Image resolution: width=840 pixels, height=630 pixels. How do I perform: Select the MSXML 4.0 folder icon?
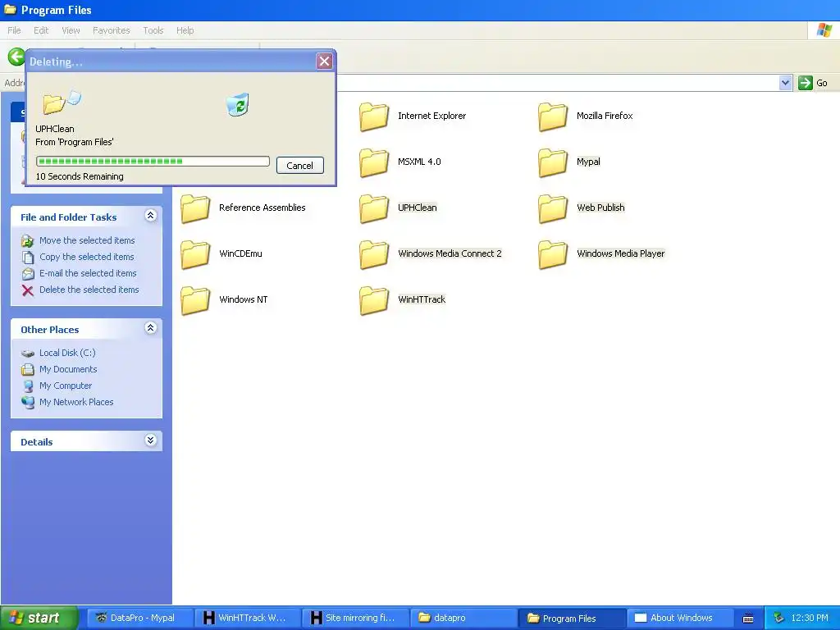tap(374, 163)
